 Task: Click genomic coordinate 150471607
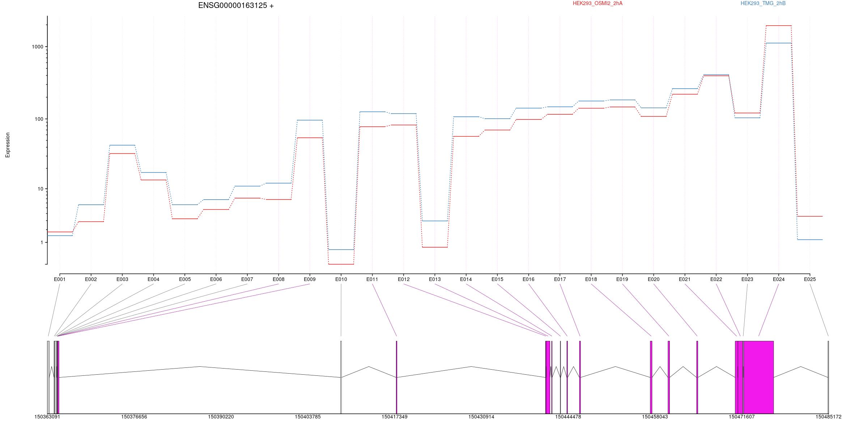point(742,417)
